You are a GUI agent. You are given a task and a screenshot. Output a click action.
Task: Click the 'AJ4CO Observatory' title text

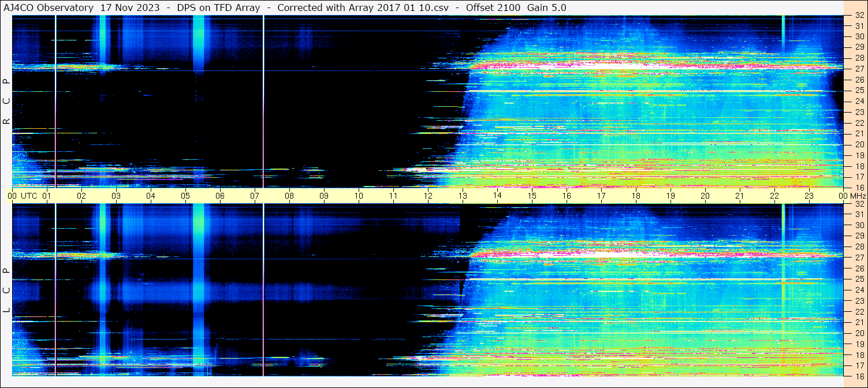point(49,8)
